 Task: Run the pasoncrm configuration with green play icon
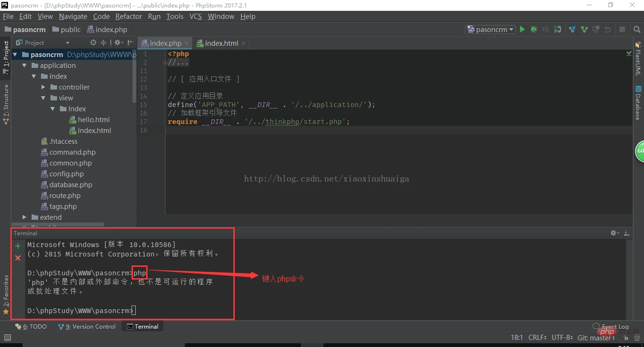522,29
